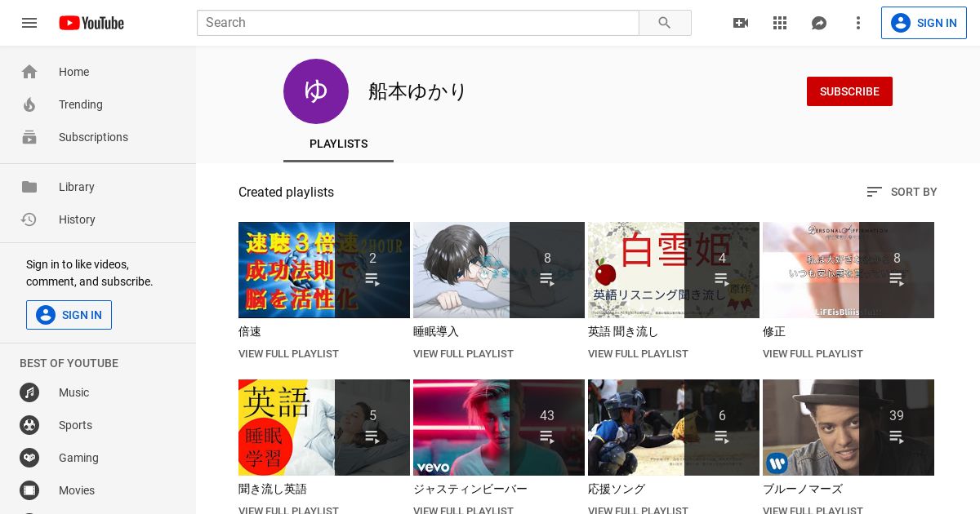This screenshot has width=980, height=514.
Task: Open History in the sidebar
Action: [98, 219]
